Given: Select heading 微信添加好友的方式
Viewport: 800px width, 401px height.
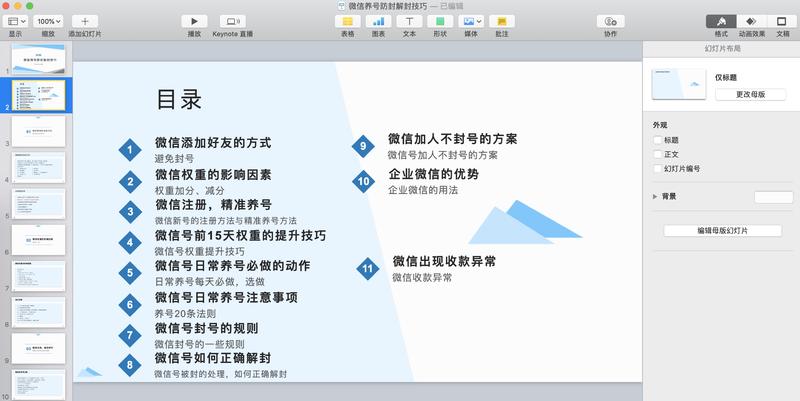Looking at the screenshot, I should 213,143.
